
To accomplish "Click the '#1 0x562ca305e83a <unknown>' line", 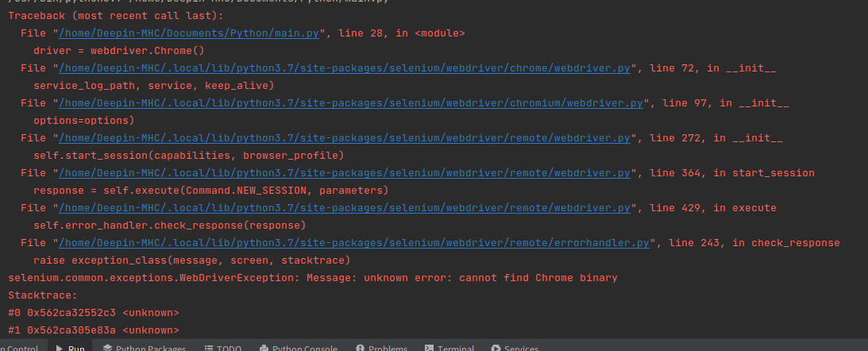I will pyautogui.click(x=94, y=330).
